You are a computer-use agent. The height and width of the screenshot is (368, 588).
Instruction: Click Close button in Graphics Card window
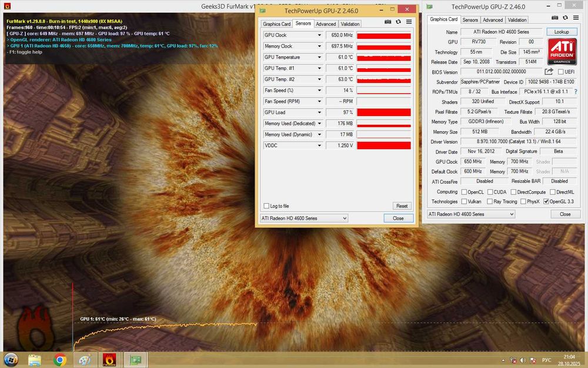(x=565, y=214)
